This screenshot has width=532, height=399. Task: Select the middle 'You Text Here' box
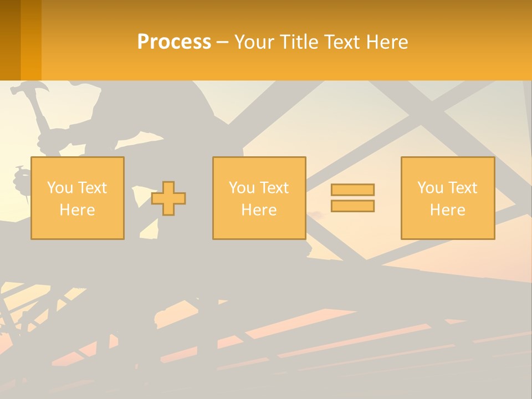[x=259, y=198]
